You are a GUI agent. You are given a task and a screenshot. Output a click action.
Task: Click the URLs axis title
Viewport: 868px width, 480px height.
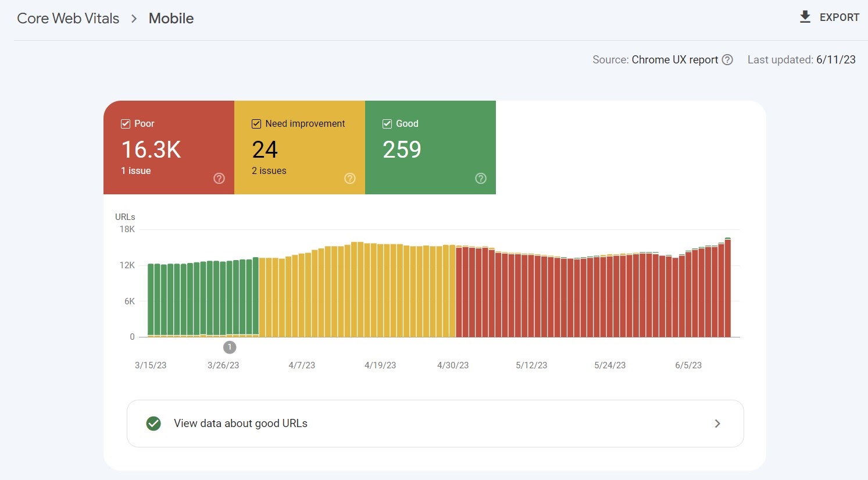125,217
